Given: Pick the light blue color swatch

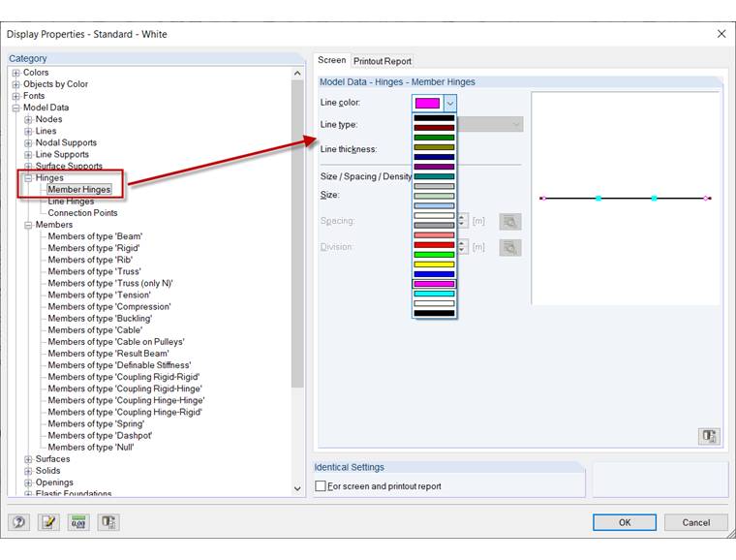Looking at the screenshot, I should [x=434, y=205].
